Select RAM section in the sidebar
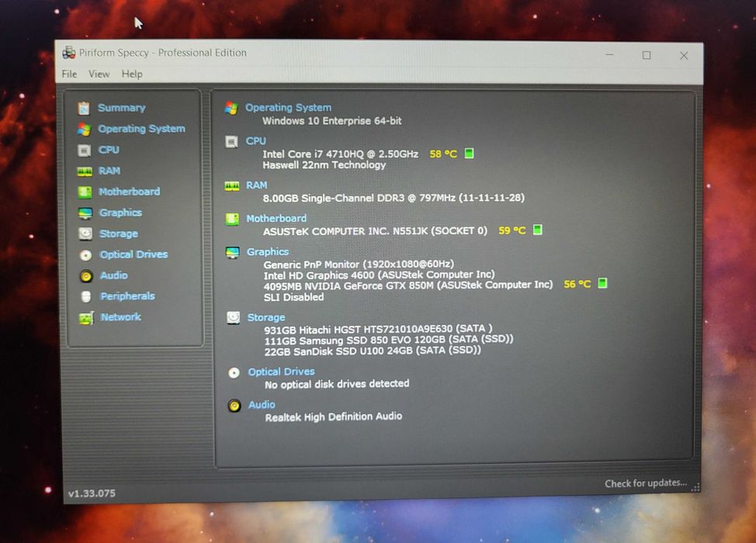This screenshot has width=756, height=543. tap(109, 171)
